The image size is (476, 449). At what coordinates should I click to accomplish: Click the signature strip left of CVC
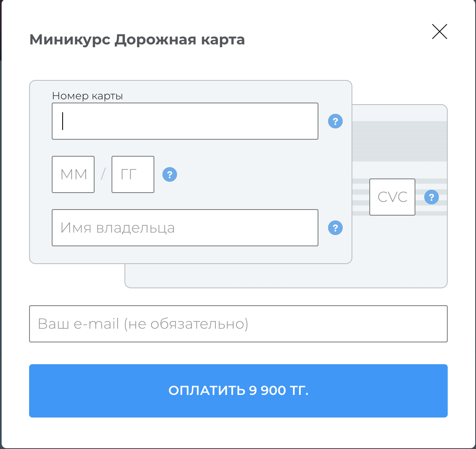pos(360,197)
